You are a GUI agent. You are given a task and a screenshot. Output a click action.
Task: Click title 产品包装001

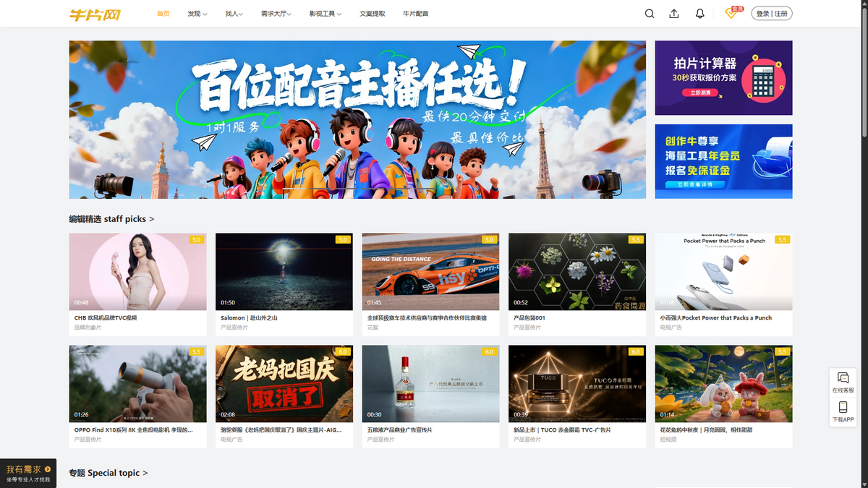(529, 318)
